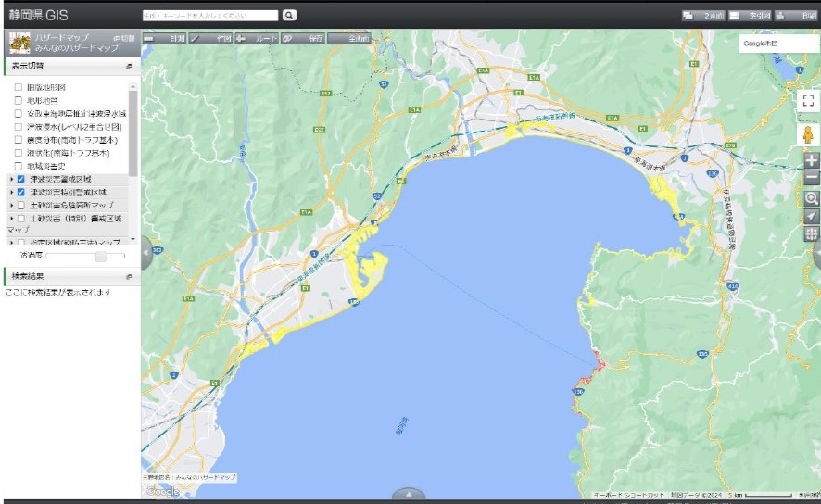821x504 pixels.
Task: Open the 2画面 dual screen view
Action: click(x=703, y=16)
